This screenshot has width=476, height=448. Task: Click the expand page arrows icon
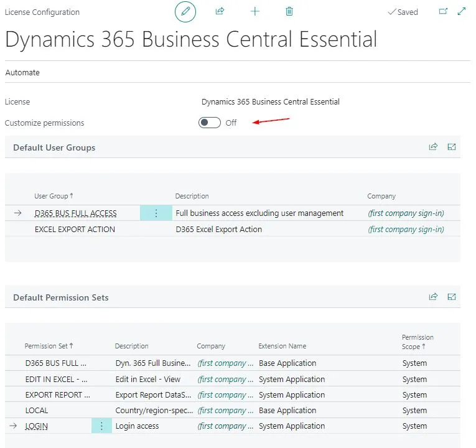[462, 12]
